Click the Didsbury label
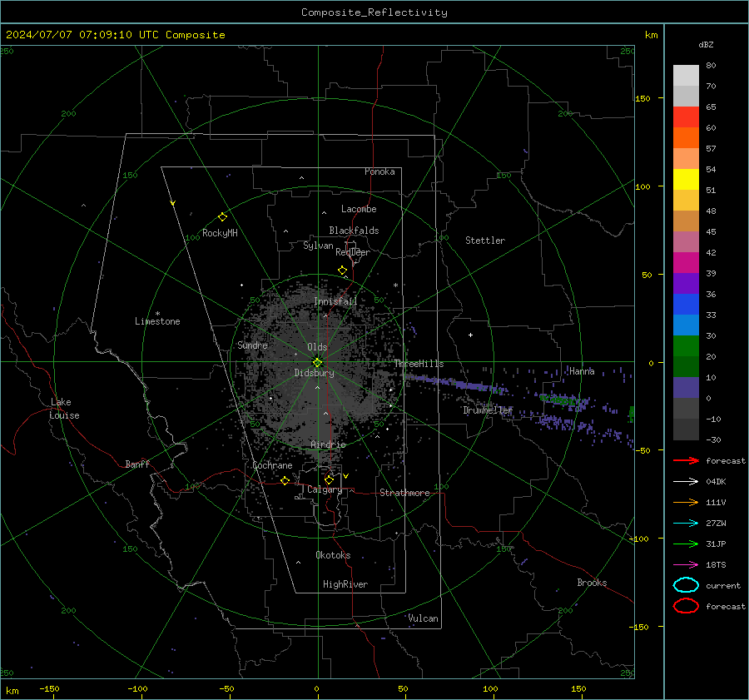Screen dimensions: 749x700 pos(314,373)
